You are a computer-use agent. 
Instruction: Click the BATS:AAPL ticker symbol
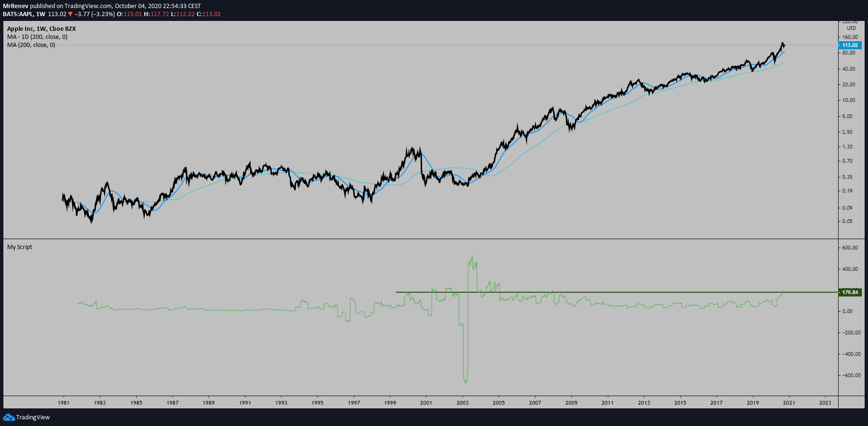click(18, 14)
